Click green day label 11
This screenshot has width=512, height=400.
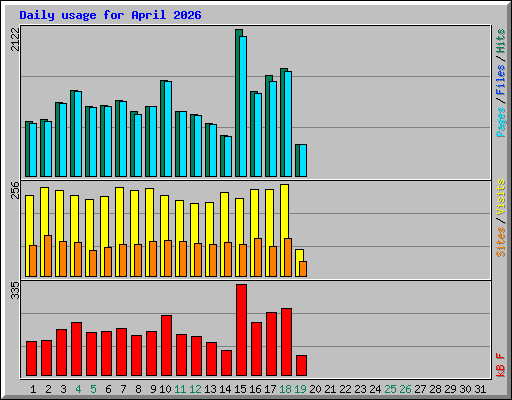point(180,389)
